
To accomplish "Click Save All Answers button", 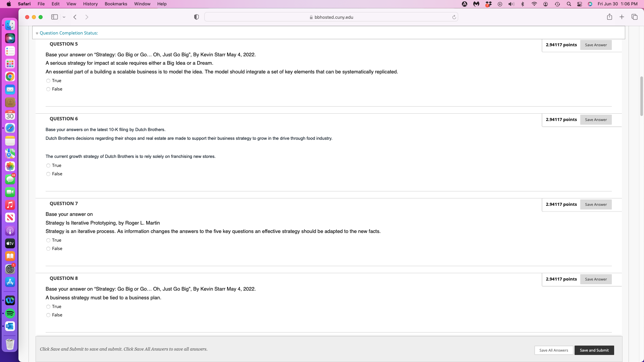I will (x=553, y=350).
